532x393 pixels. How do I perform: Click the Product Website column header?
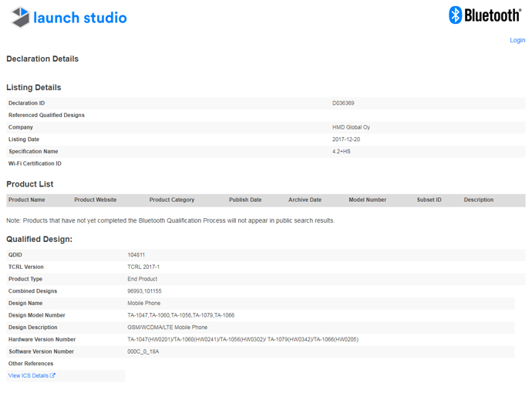[96, 200]
